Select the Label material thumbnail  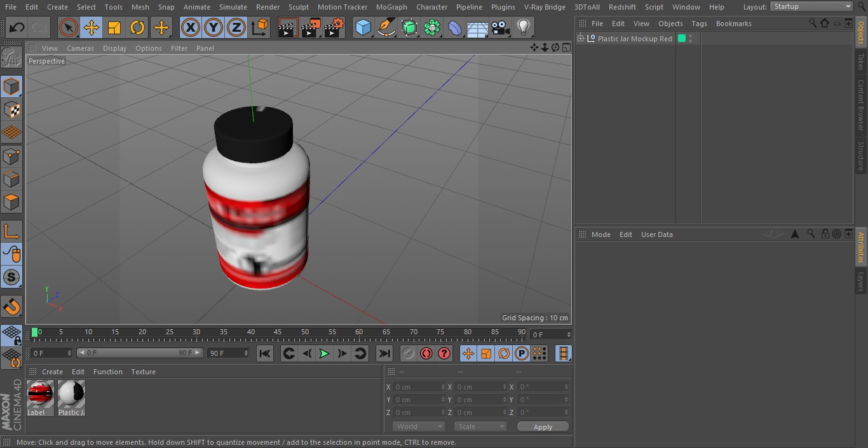tap(40, 398)
